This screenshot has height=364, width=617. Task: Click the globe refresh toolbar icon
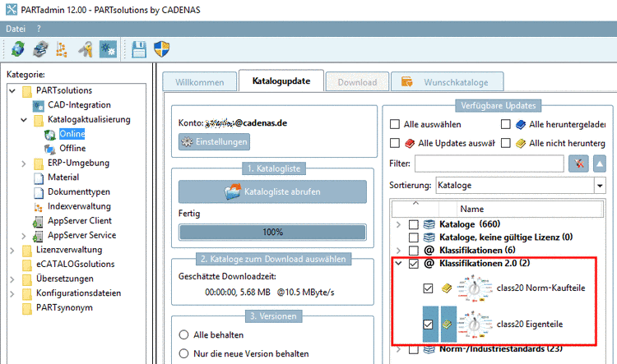(x=18, y=49)
